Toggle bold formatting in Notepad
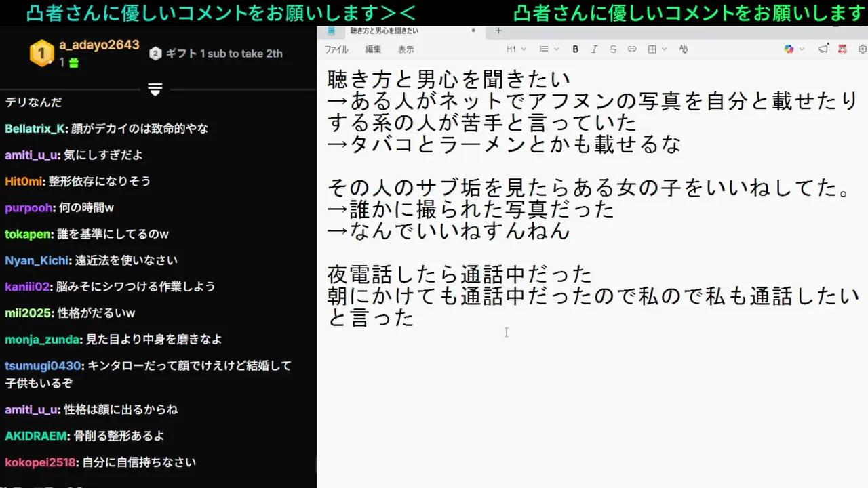Viewport: 868px width, 488px height. (575, 49)
